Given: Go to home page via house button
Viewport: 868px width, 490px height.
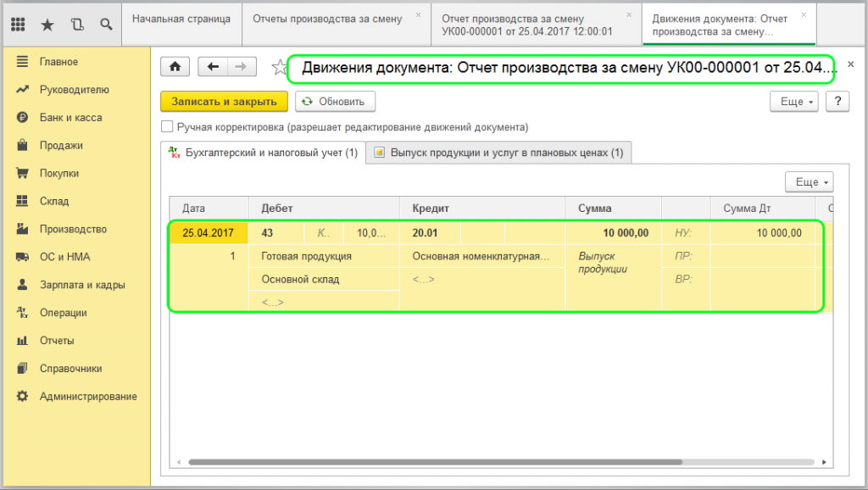Looking at the screenshot, I should coord(175,67).
